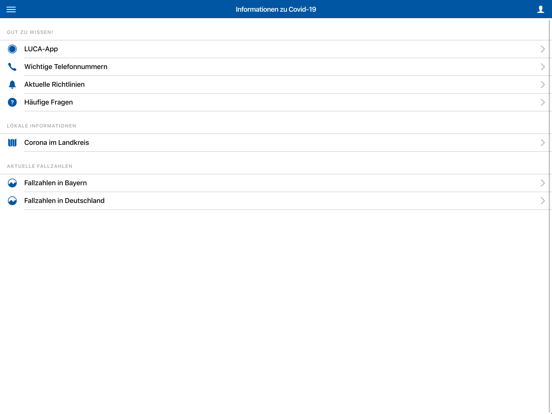Viewport: 552px width, 414px height.
Task: Click the chart icon beside Bayern
Action: 12,183
